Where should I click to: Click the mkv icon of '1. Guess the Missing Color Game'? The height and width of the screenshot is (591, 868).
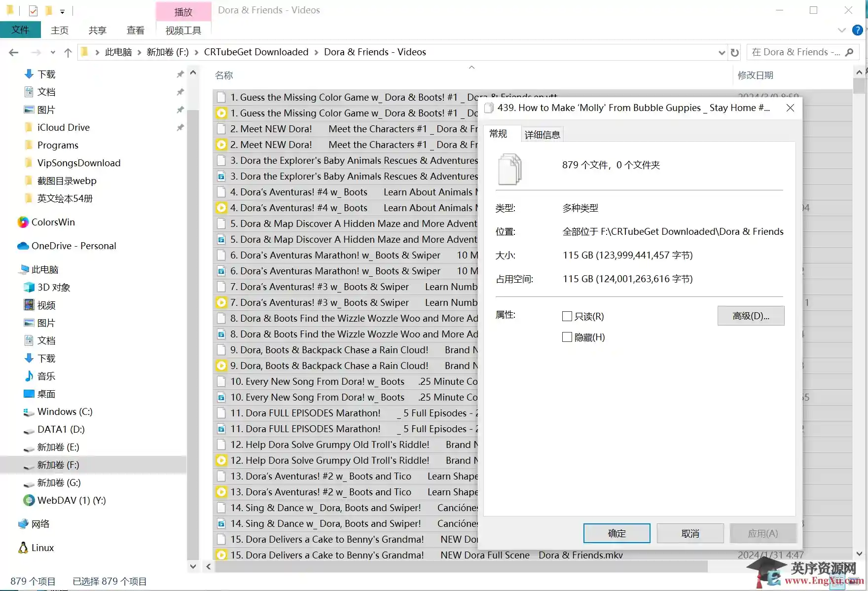point(221,113)
